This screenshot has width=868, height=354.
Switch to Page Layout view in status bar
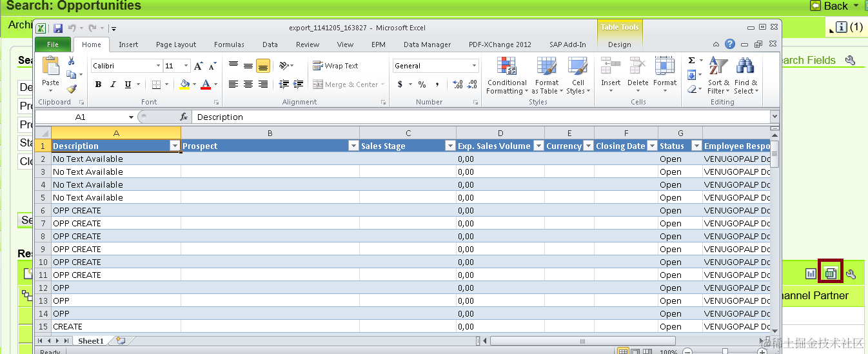(635, 352)
